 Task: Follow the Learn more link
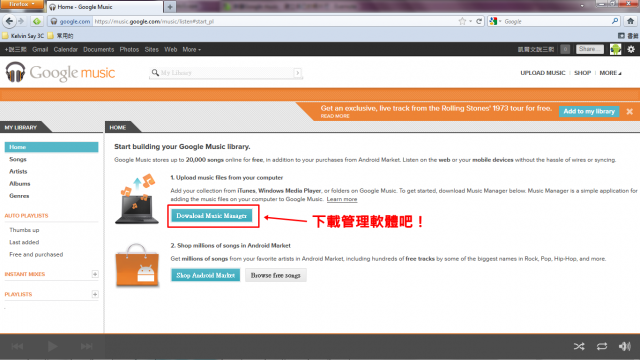[342, 199]
